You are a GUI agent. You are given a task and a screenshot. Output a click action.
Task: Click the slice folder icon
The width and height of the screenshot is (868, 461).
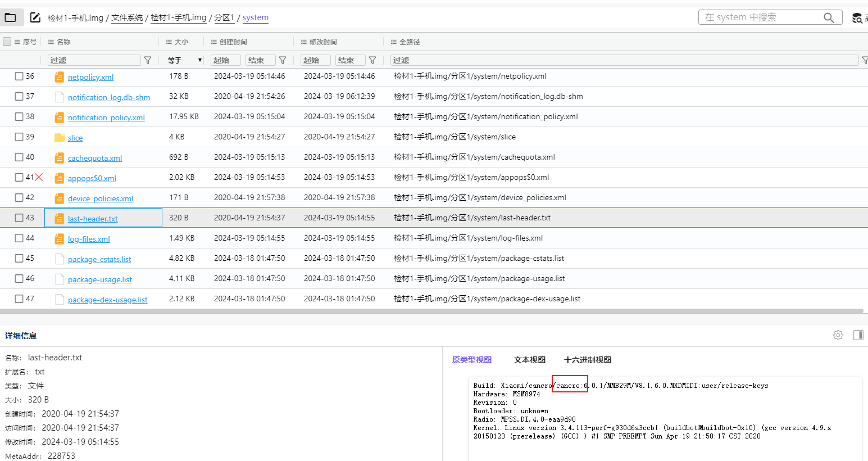tap(59, 138)
